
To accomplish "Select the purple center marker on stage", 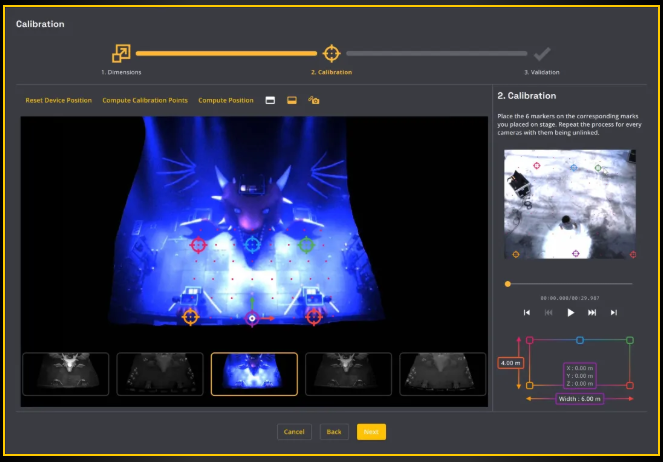I will pos(252,319).
